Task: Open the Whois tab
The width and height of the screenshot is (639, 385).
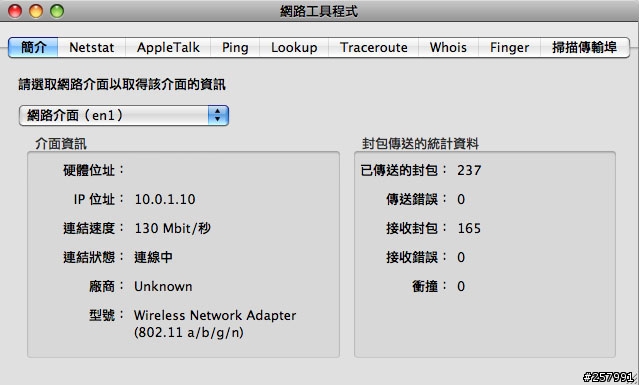Action: pos(448,47)
